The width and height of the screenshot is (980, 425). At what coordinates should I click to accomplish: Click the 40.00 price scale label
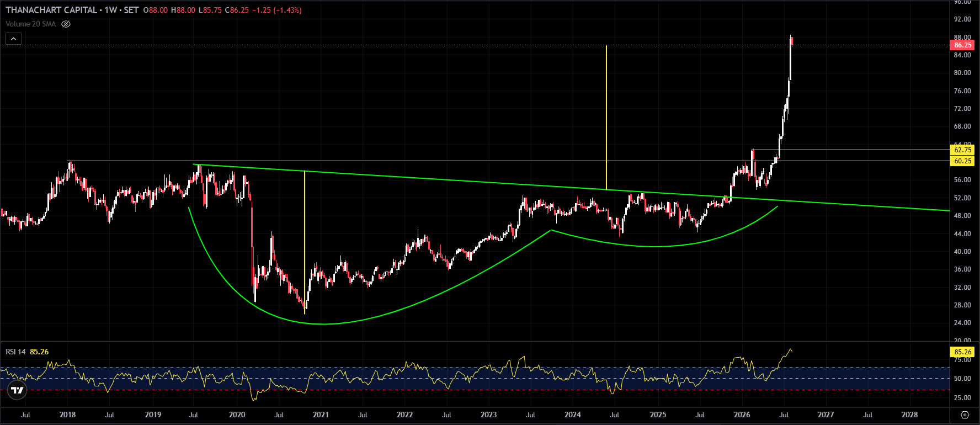[x=962, y=252]
